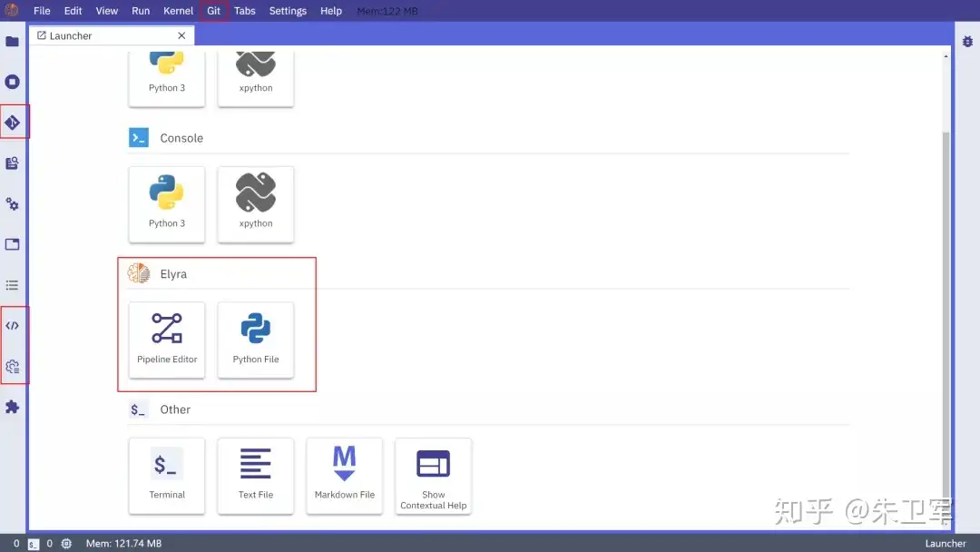Click the kernels count icon in status bar
The height and width of the screenshot is (552, 980).
coord(66,544)
